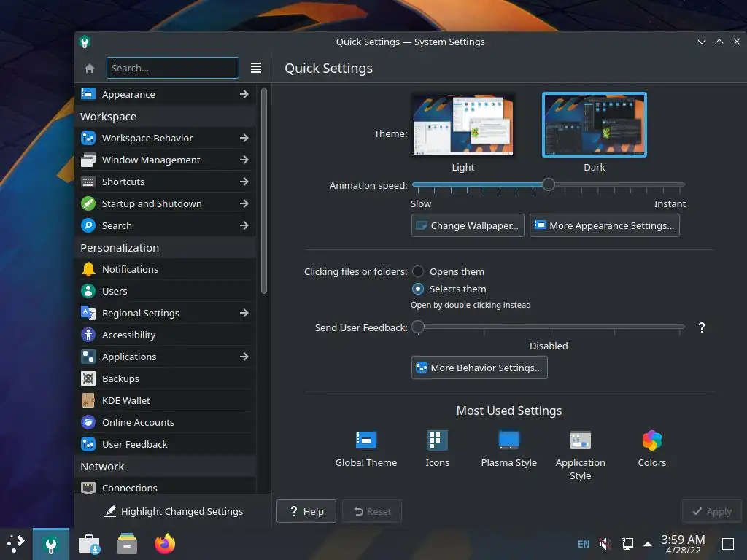Click the Change Wallpaper button

(468, 225)
